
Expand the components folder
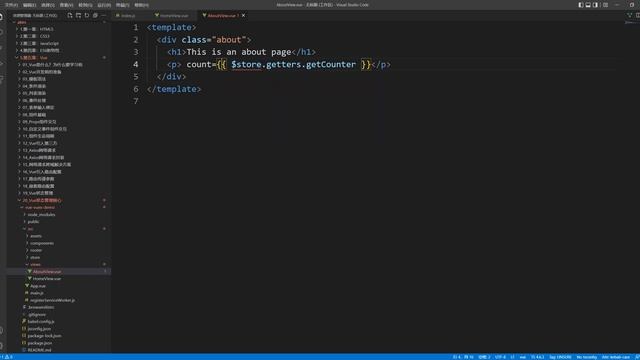pos(58,243)
